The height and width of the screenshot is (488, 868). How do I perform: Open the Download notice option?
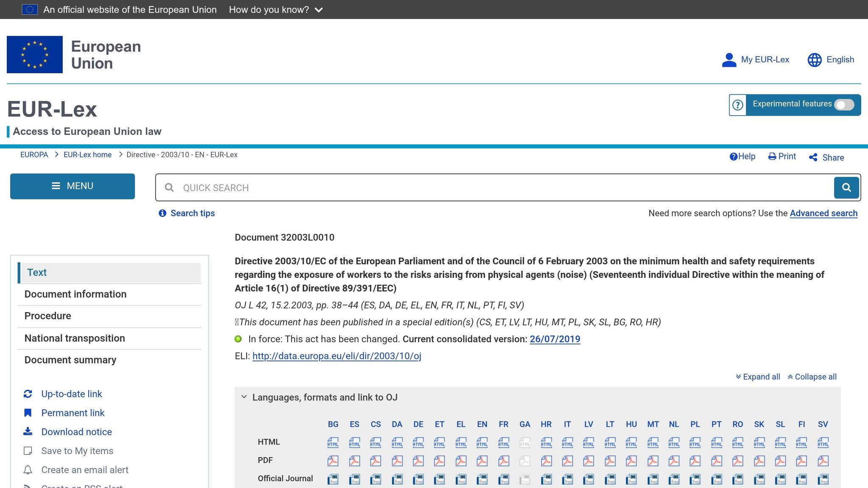pyautogui.click(x=76, y=432)
